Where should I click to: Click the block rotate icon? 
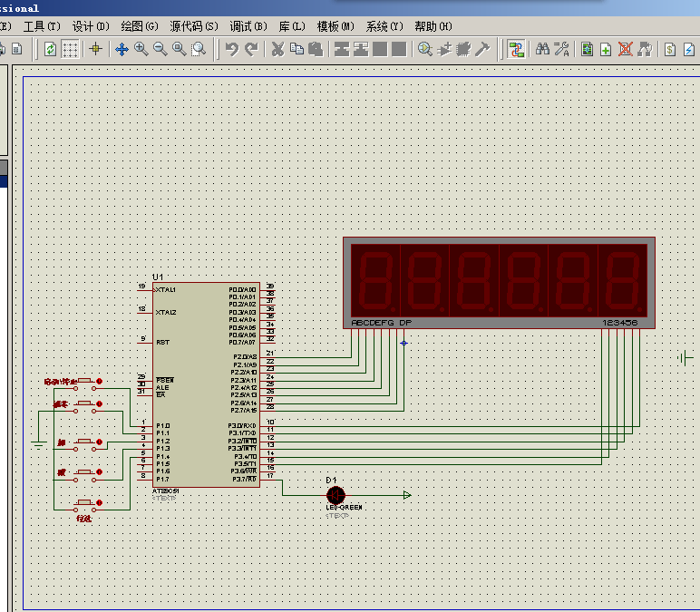(x=380, y=49)
